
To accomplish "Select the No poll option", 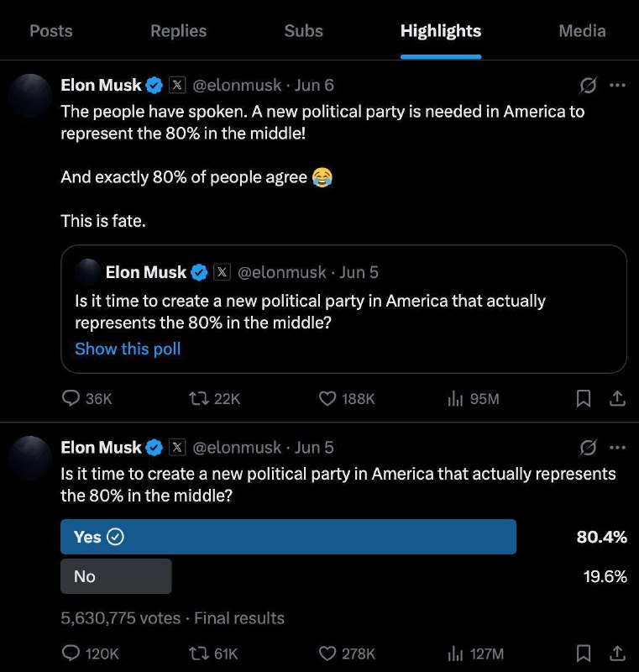I will click(116, 576).
